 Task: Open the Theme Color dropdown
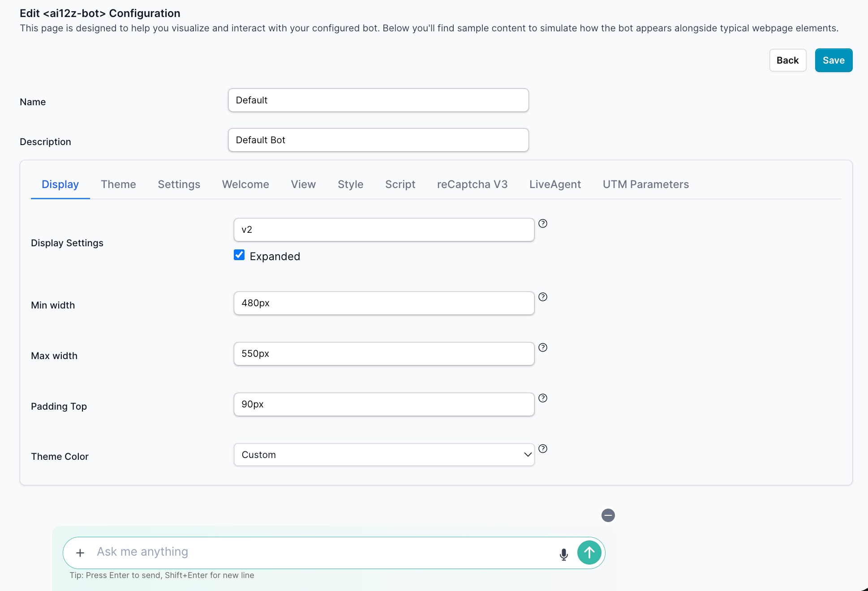[384, 455]
